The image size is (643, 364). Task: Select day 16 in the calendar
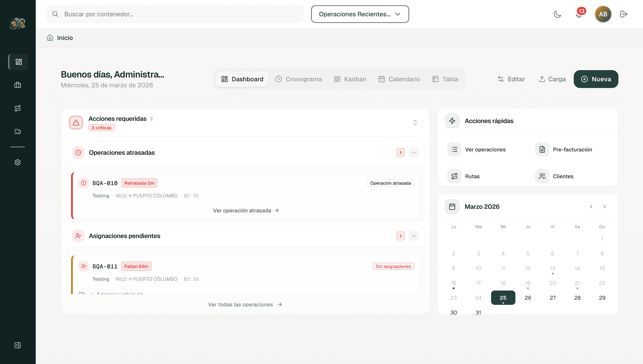click(453, 283)
